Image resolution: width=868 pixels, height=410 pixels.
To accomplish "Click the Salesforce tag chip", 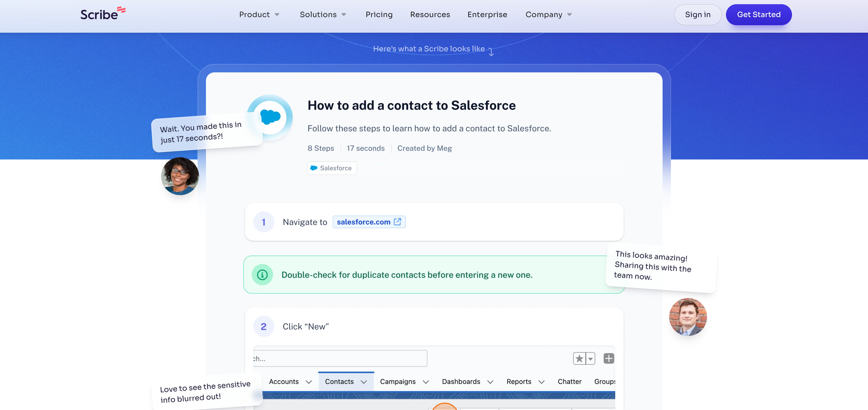I will 332,168.
